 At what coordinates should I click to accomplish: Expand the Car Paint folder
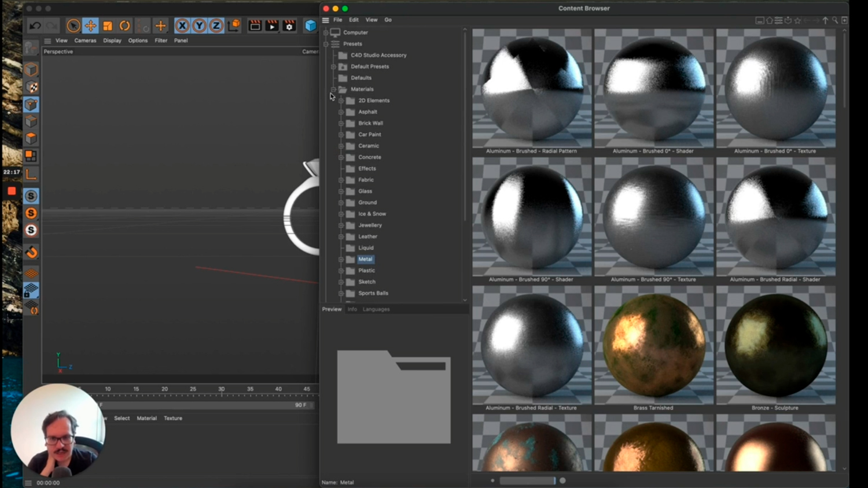(x=341, y=135)
